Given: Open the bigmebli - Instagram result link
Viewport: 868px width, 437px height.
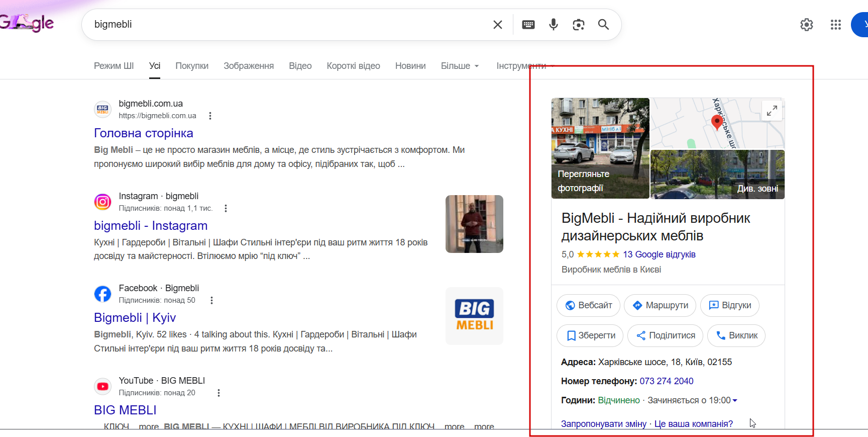Looking at the screenshot, I should [151, 226].
